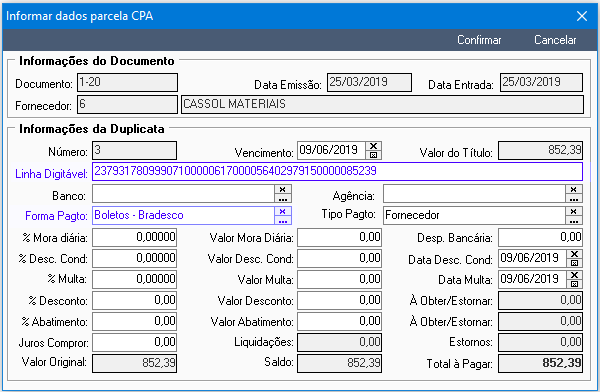This screenshot has height=392, width=600.
Task: Open Banco lookup with the ellipsis icon
Action: tap(283, 199)
